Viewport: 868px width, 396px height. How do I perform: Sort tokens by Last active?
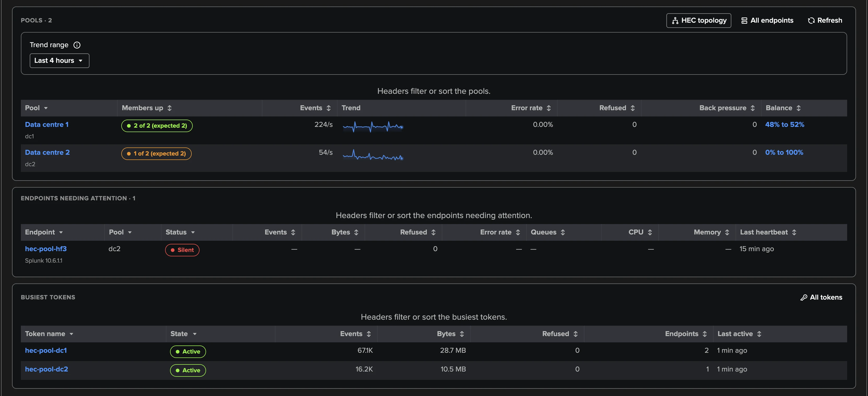pyautogui.click(x=759, y=334)
